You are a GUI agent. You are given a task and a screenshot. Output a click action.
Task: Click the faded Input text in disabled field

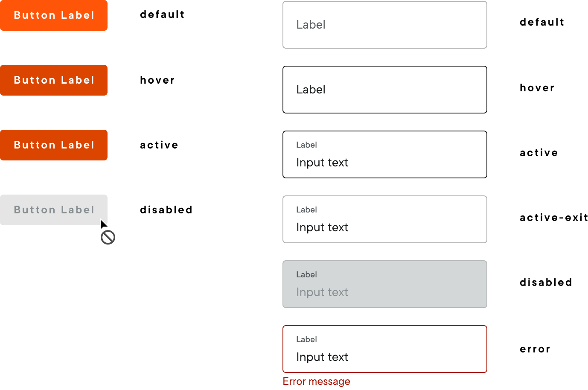coord(322,292)
